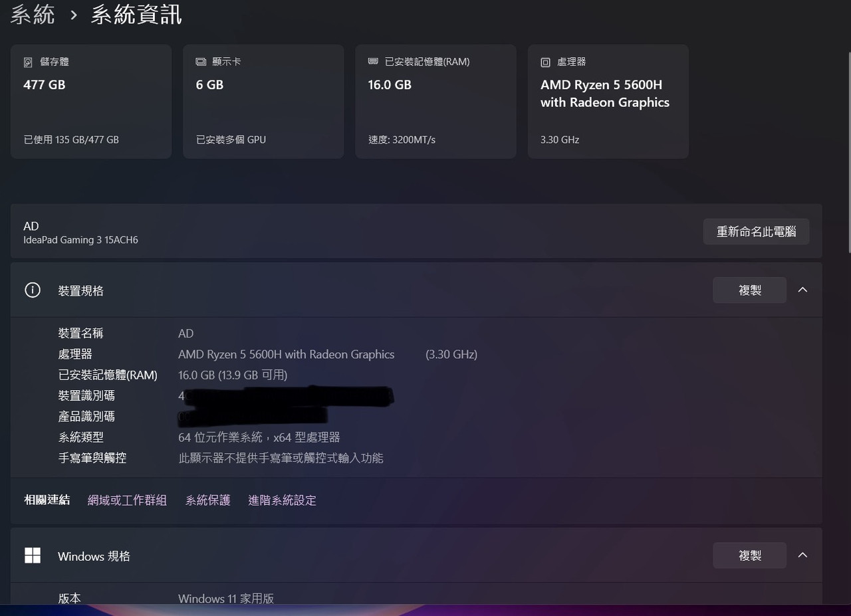Click the 477 GB storage card
Screen dimensions: 851x616
pos(91,101)
